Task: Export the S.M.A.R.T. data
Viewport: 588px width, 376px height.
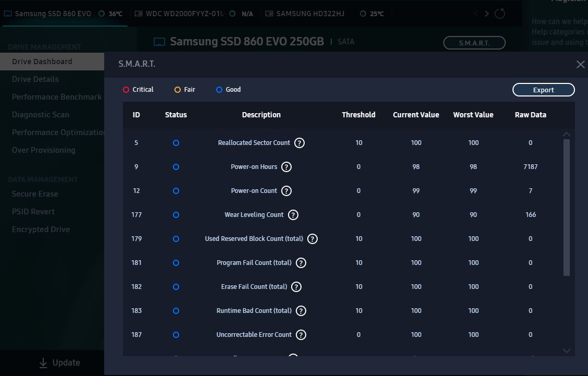Action: (x=543, y=90)
